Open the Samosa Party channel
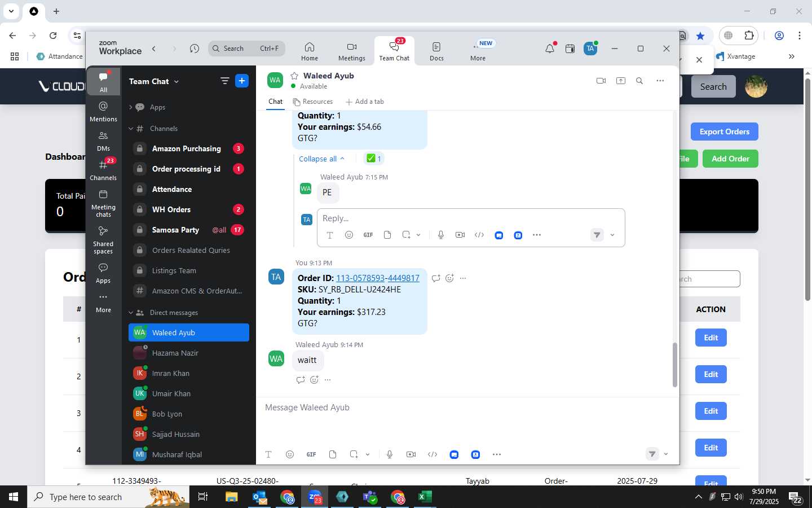Screen dimensions: 812x508 click(x=189, y=230)
